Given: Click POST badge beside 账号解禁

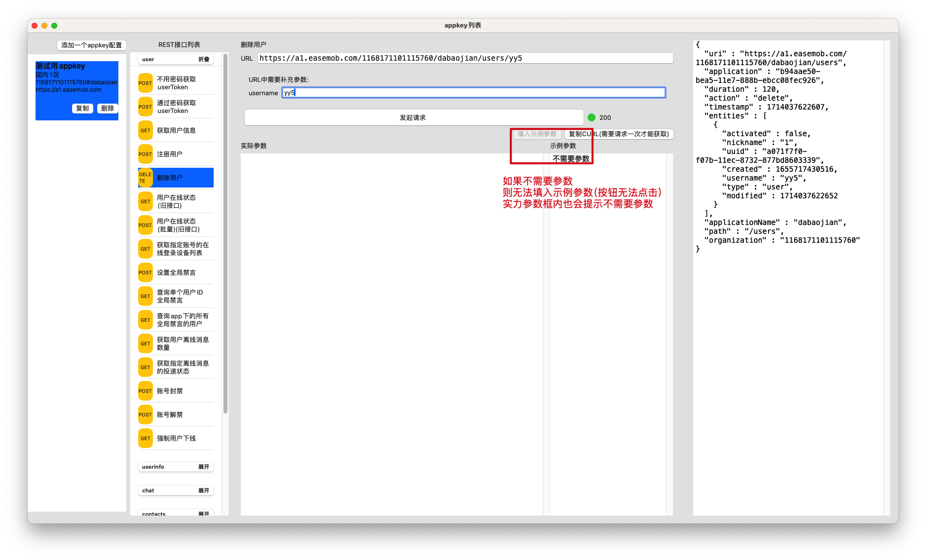Looking at the screenshot, I should [x=145, y=414].
